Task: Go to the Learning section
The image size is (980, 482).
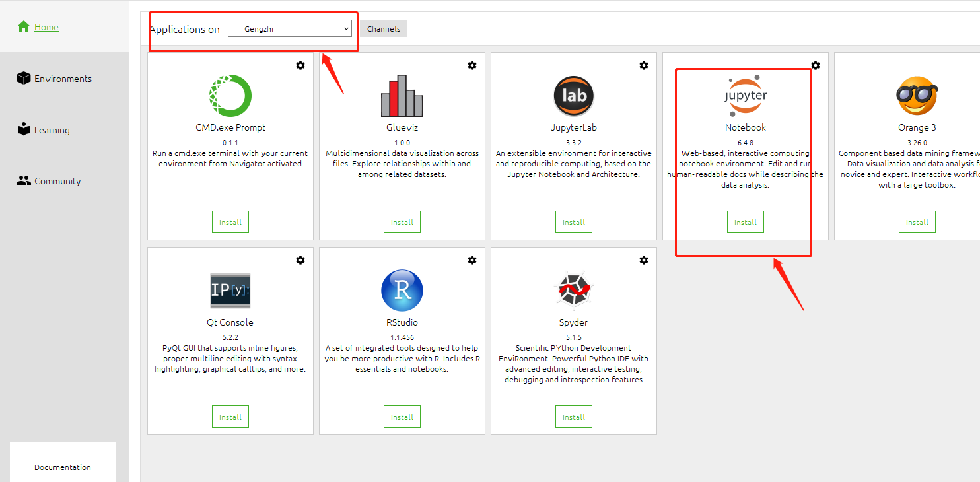Action: click(44, 129)
